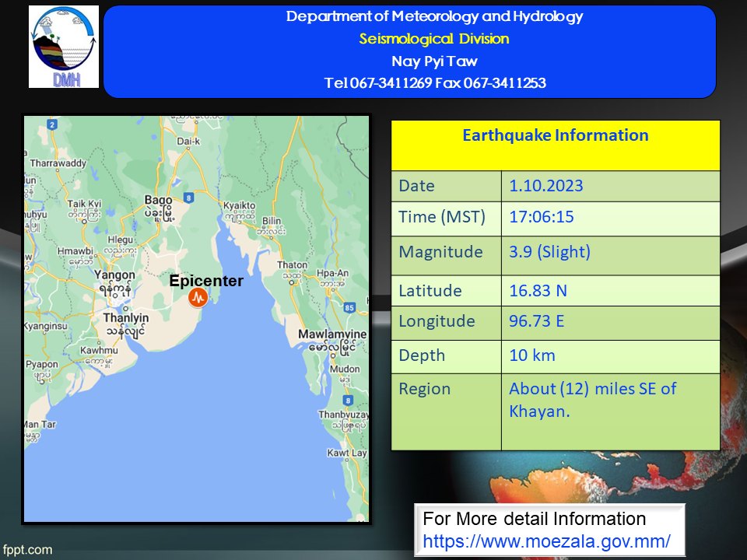Click the route 2 highway shield

52,124
